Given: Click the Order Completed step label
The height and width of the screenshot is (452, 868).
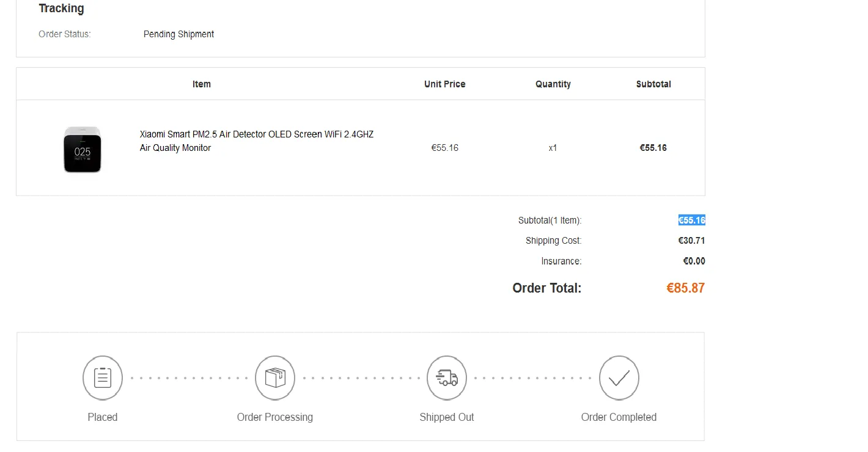Looking at the screenshot, I should pyautogui.click(x=619, y=417).
